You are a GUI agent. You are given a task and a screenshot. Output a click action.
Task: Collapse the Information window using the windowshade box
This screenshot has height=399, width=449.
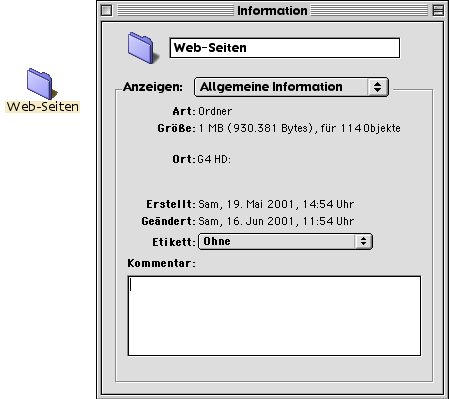pos(438,10)
